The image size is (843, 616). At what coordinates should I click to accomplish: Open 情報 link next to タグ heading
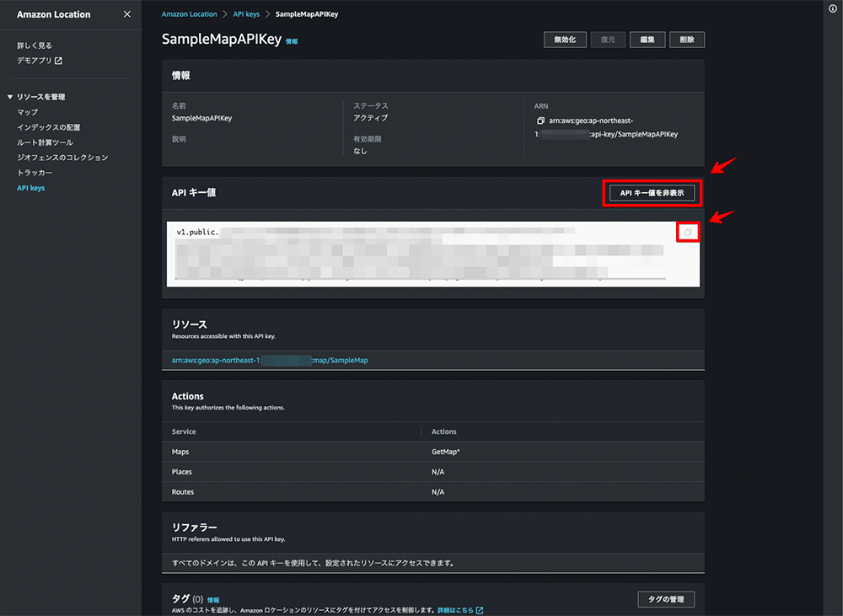tap(213, 600)
